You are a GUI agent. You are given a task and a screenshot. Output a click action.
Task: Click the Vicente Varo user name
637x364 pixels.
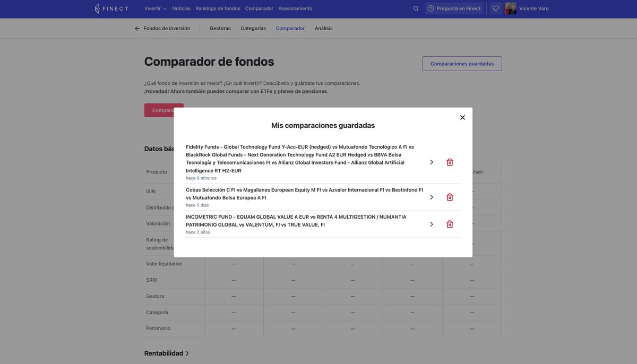534,8
